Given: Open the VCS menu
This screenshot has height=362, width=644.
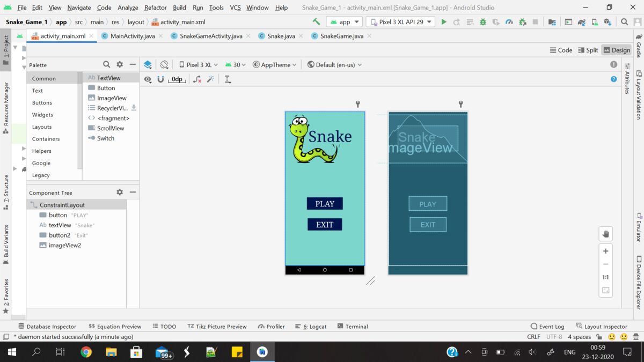Looking at the screenshot, I should point(235,8).
